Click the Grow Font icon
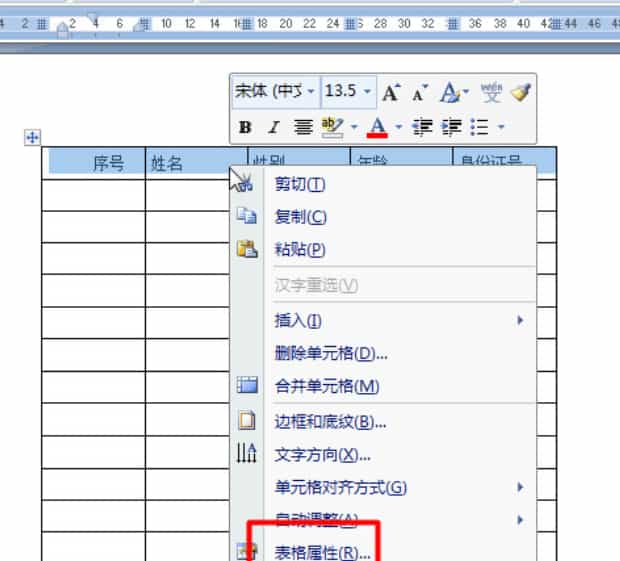 click(391, 92)
